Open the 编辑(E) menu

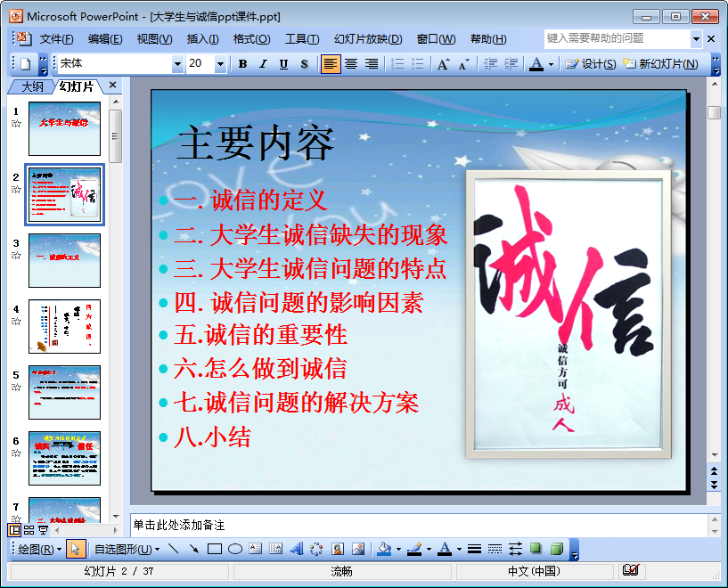pos(105,39)
